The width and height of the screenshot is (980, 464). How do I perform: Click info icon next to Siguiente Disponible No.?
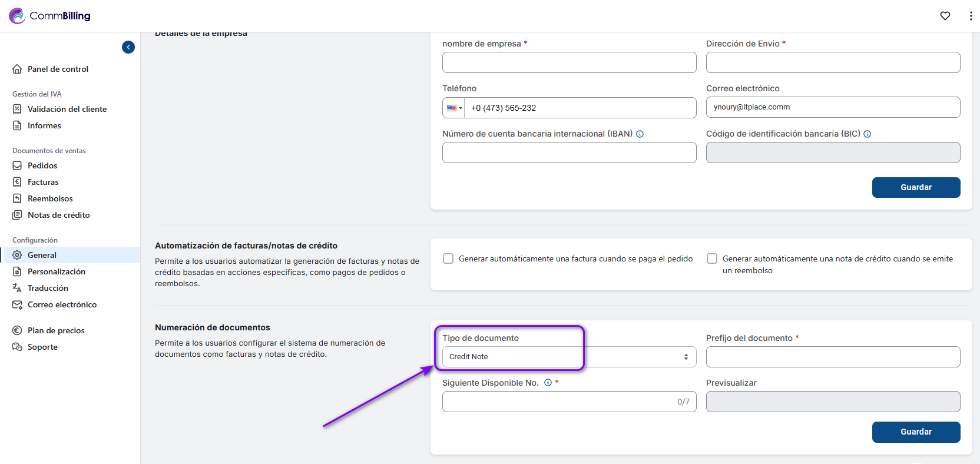tap(548, 383)
